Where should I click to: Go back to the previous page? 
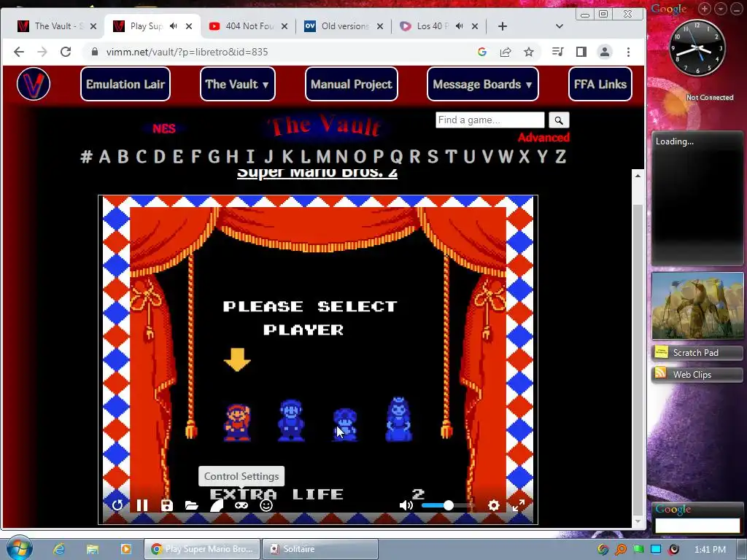[18, 52]
